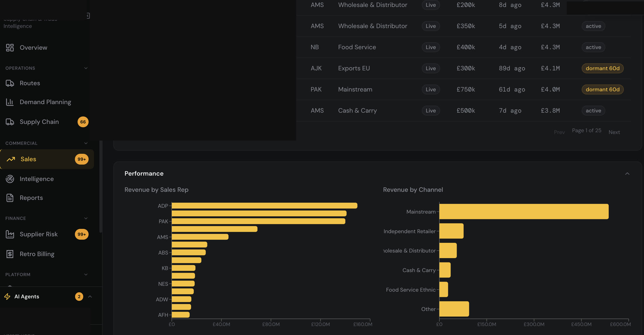
Task: Collapse the Performance panel
Action: (x=627, y=174)
